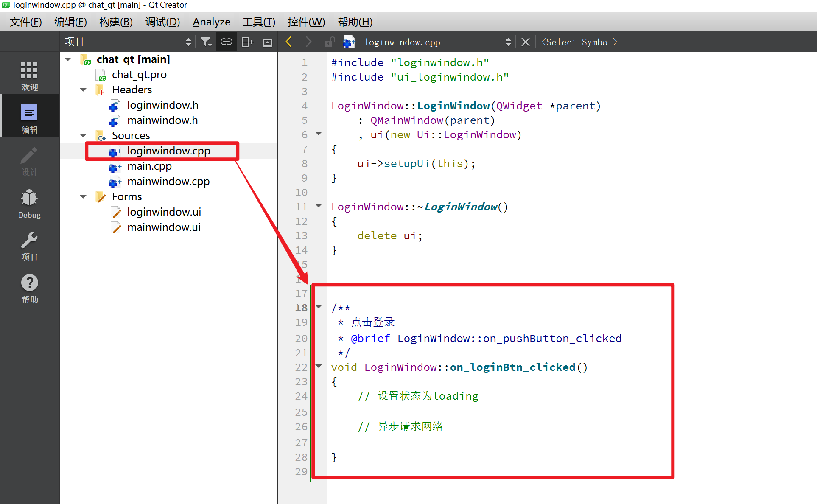Go back with the left arrow icon
This screenshot has height=504, width=817.
pyautogui.click(x=289, y=42)
